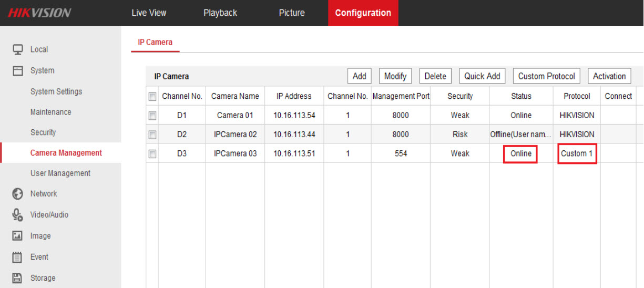Select the checkbox for channel D3

coord(152,154)
